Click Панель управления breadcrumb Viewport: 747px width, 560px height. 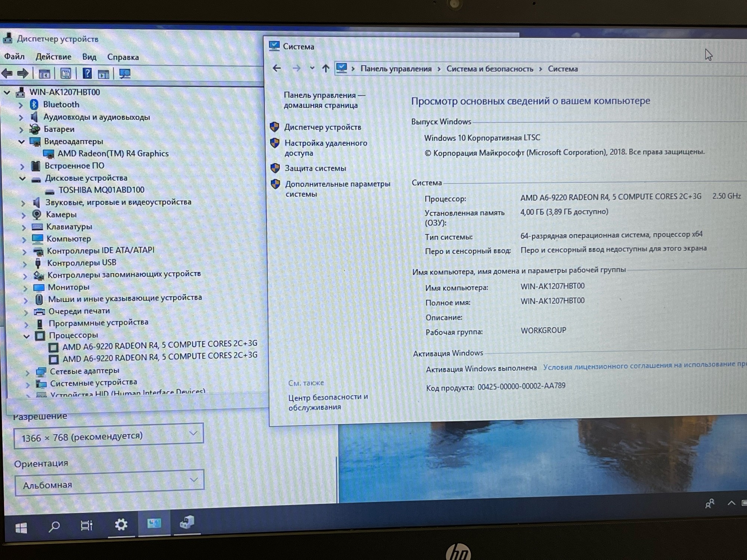(396, 69)
